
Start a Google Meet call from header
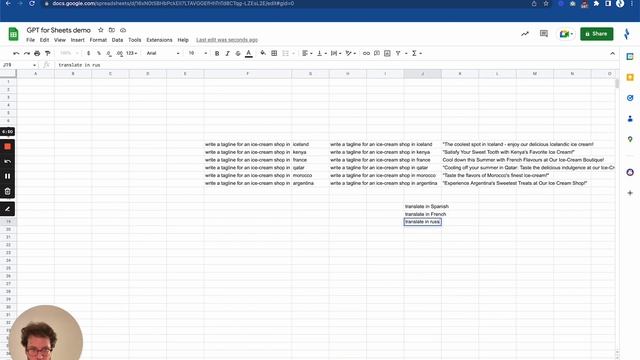566,34
